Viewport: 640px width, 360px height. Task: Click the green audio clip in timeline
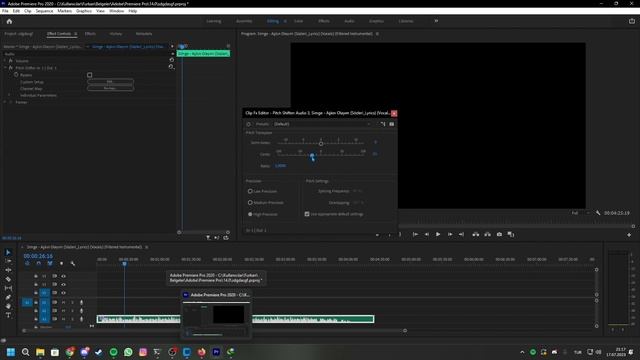pyautogui.click(x=236, y=319)
